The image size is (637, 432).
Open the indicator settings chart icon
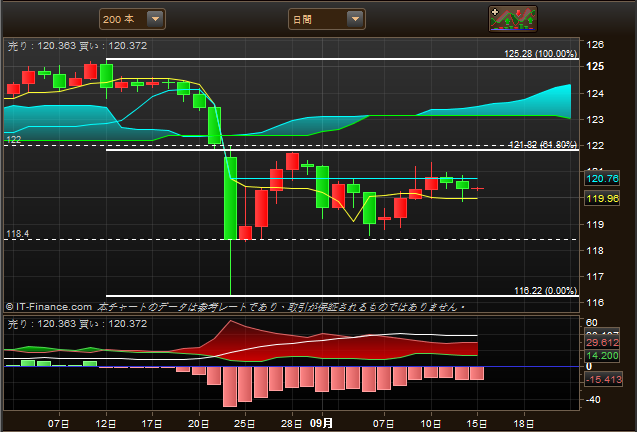[x=513, y=19]
